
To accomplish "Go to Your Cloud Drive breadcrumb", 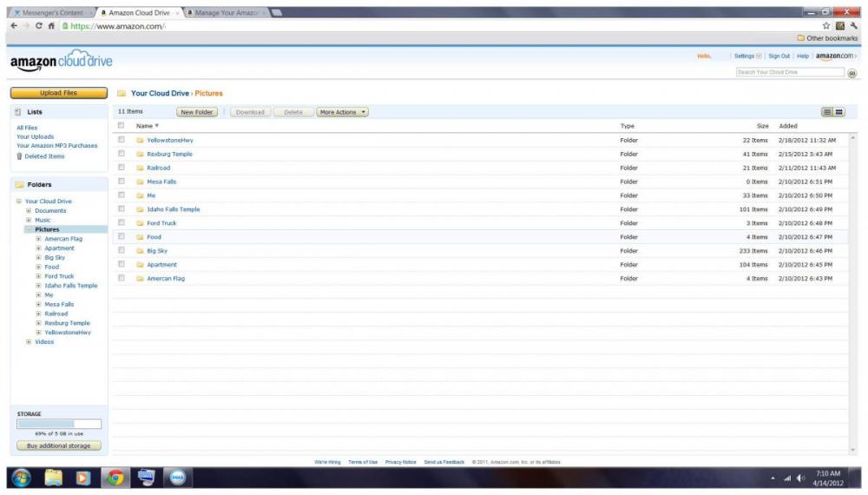I will tap(160, 94).
